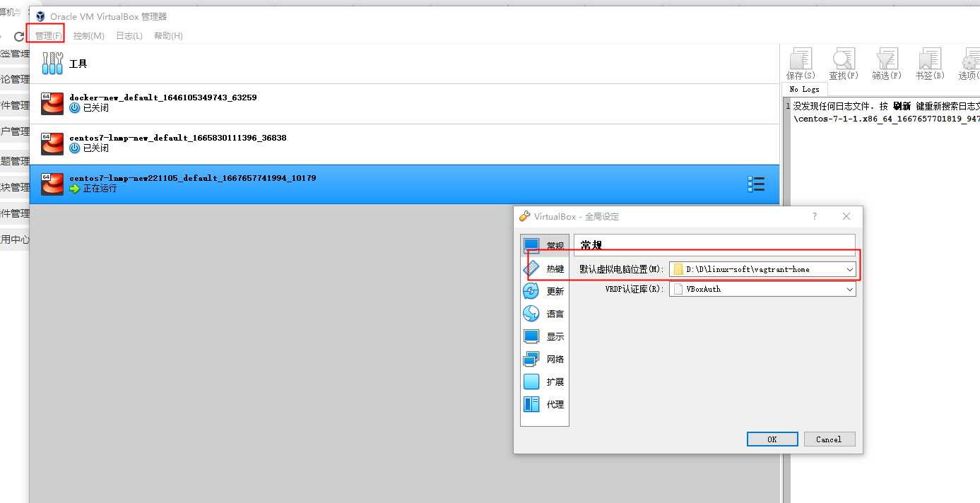
Task: Select the docker-new_default virtual machine
Action: [404, 104]
